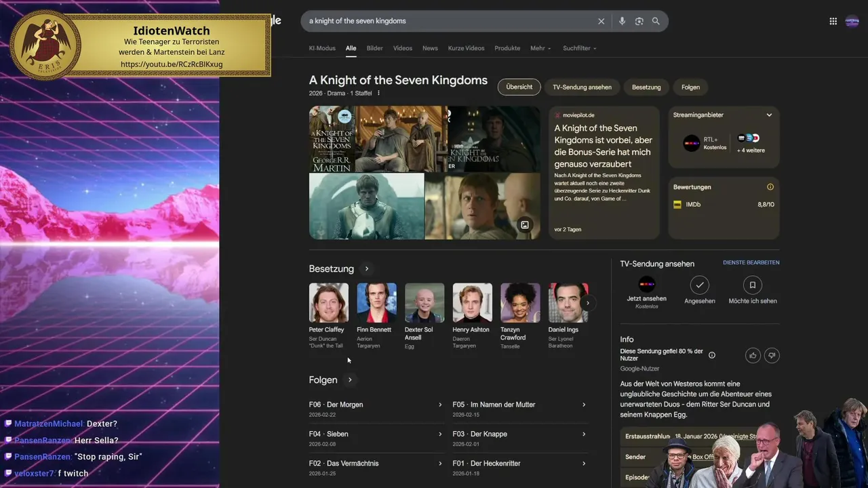The height and width of the screenshot is (488, 868).
Task: Open the IMDb rating entry
Action: 724,205
